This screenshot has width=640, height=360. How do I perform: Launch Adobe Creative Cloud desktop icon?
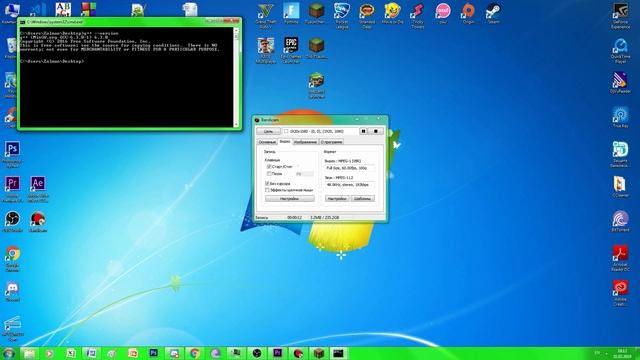(x=620, y=293)
